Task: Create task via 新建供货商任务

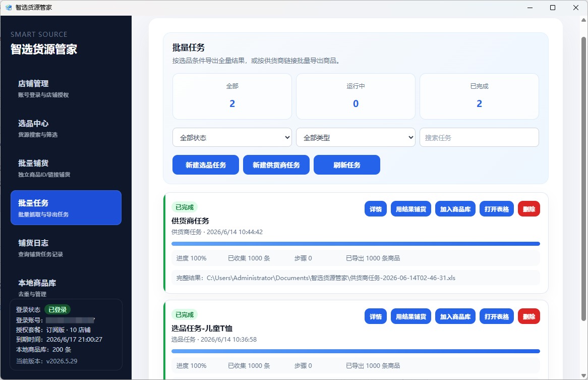Action: [276, 165]
